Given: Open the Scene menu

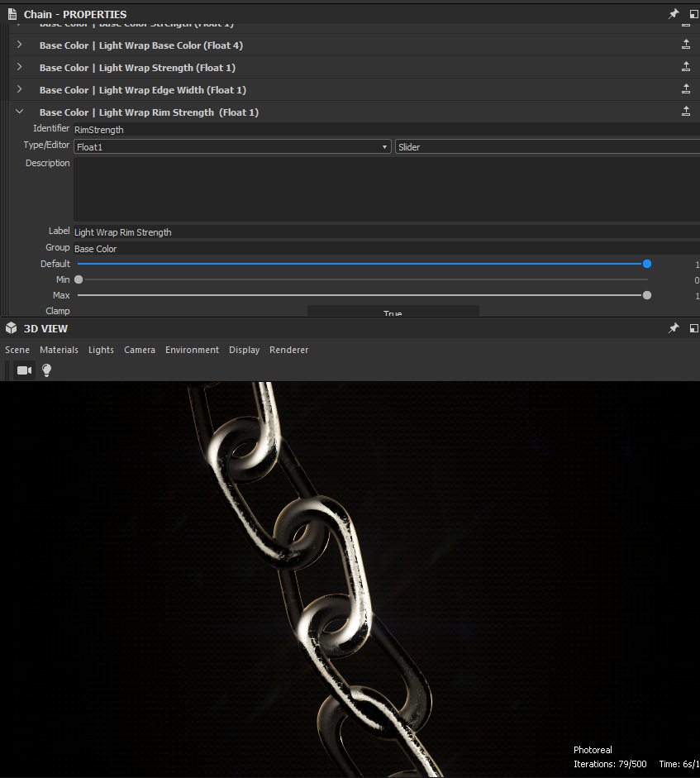Looking at the screenshot, I should (17, 350).
